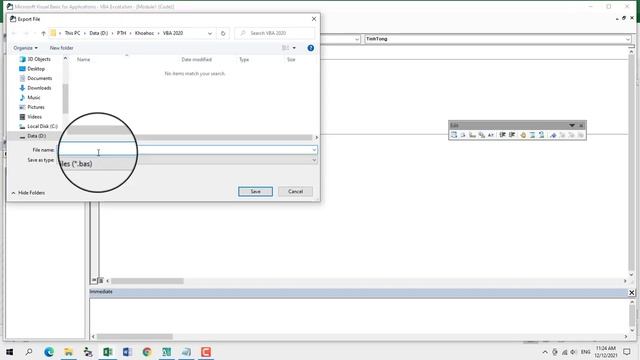The image size is (640, 360).
Task: Click List Properties/Methods icon in Edit toolbar
Action: (x=454, y=135)
